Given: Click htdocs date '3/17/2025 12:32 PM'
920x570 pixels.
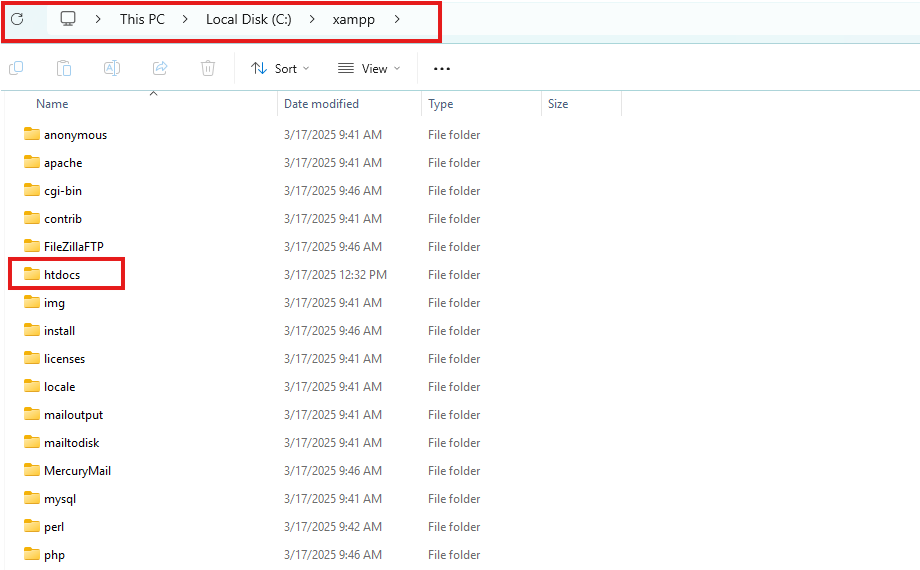Looking at the screenshot, I should click(336, 275).
